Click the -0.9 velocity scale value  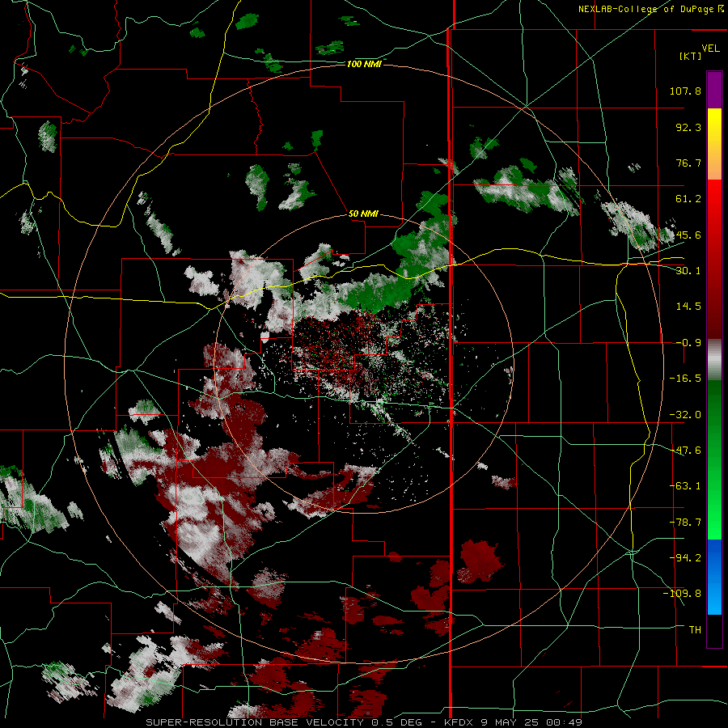click(688, 343)
